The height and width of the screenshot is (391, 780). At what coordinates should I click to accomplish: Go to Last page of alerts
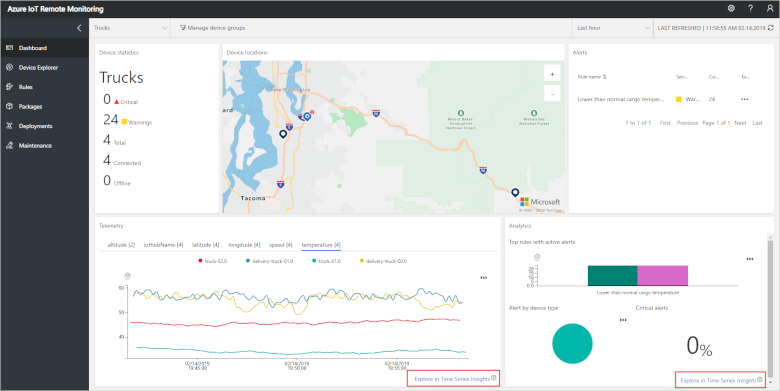pyautogui.click(x=757, y=123)
